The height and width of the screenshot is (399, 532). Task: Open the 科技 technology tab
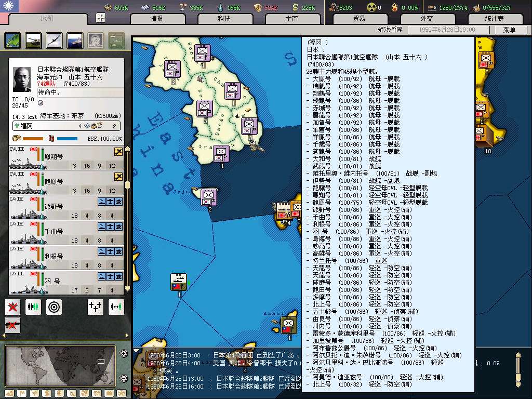coord(224,19)
